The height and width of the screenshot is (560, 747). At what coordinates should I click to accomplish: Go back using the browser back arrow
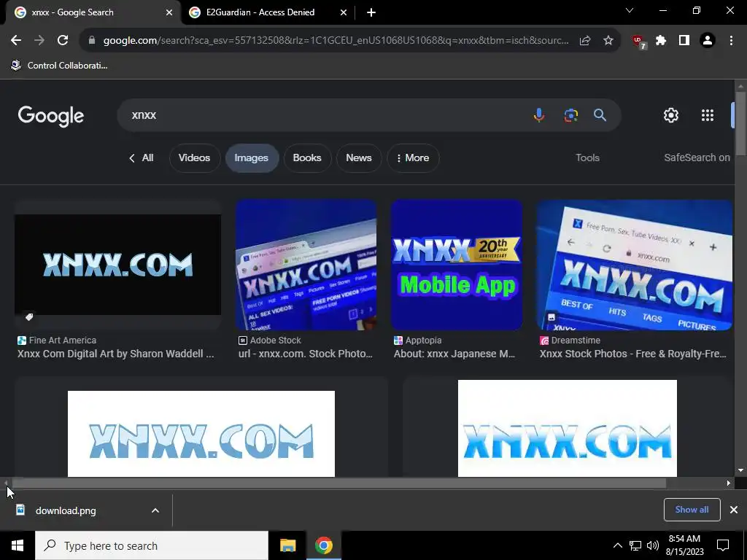point(16,41)
